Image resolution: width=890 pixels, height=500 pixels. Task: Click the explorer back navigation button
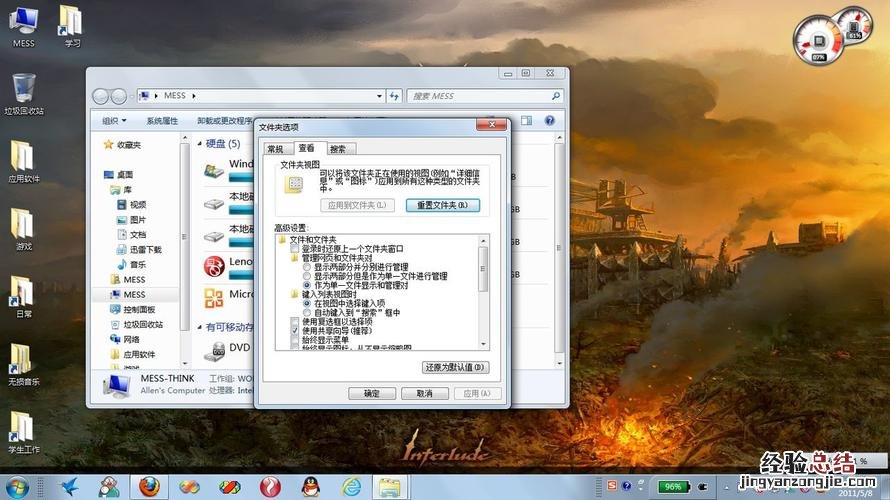click(100, 96)
